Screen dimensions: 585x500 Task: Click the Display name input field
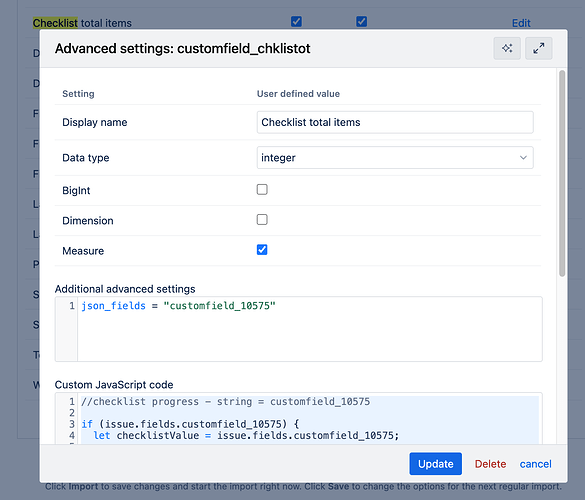pyautogui.click(x=395, y=122)
